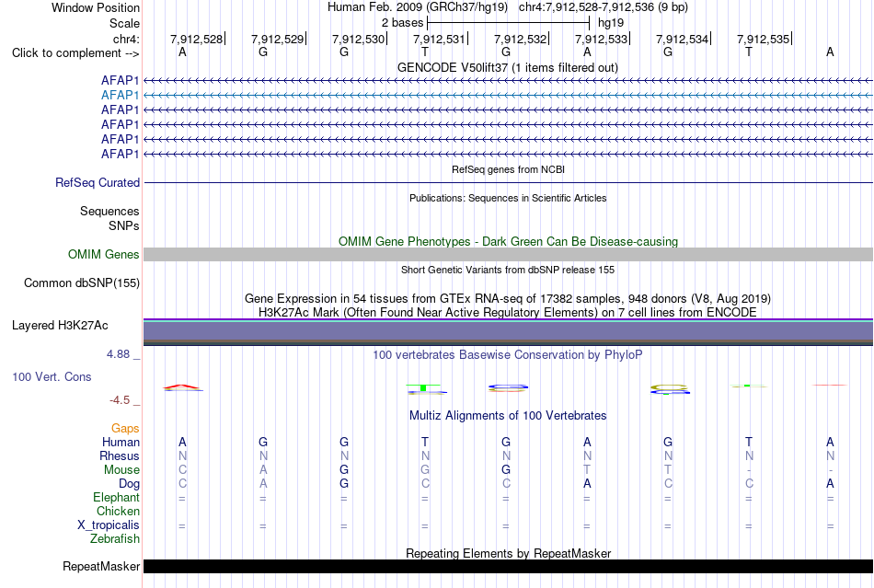Click '100 vertebrates Basewise Conservation by PhyloP'

(x=508, y=354)
